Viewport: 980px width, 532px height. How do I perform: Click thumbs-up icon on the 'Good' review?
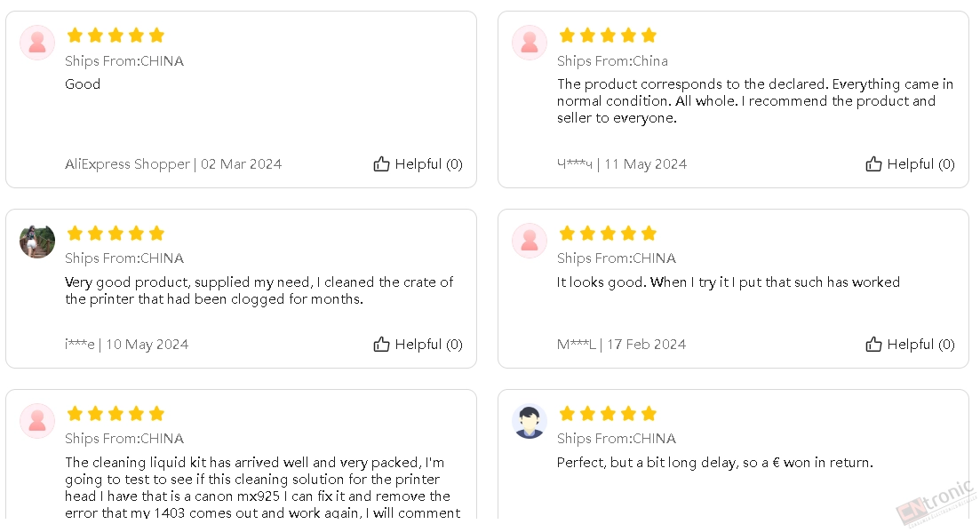[x=381, y=164]
